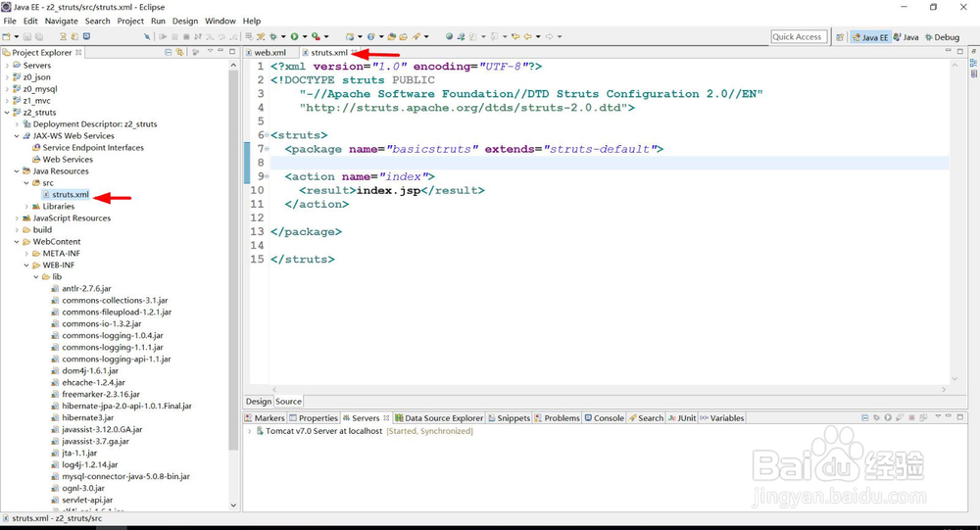Expand the Servers project node
The image size is (980, 530).
click(8, 65)
